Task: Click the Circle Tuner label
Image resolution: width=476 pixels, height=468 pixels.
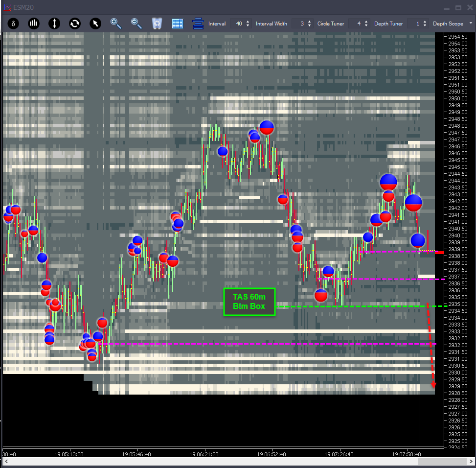Action: click(x=331, y=23)
